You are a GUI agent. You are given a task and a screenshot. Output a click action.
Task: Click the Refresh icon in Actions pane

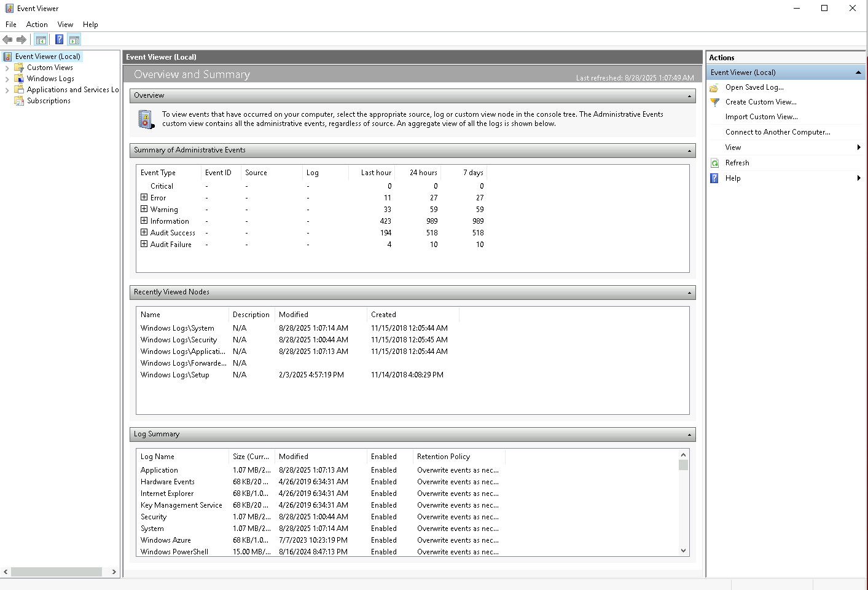(714, 162)
